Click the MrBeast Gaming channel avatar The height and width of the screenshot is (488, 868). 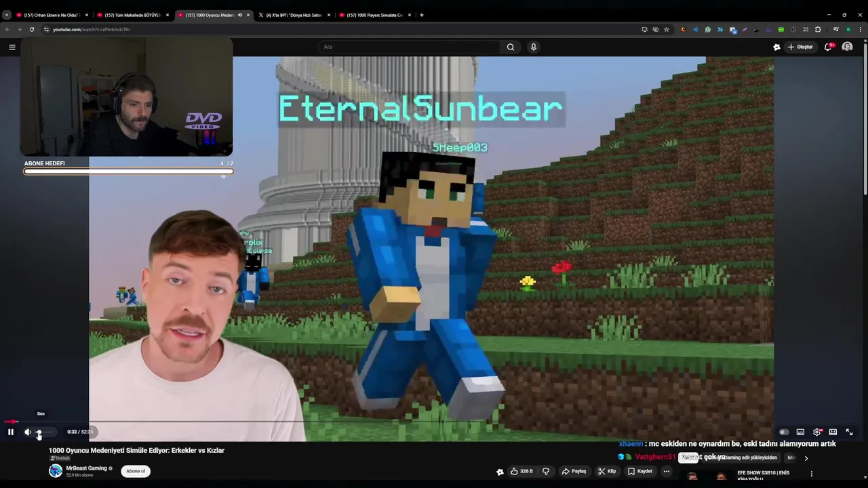click(56, 471)
